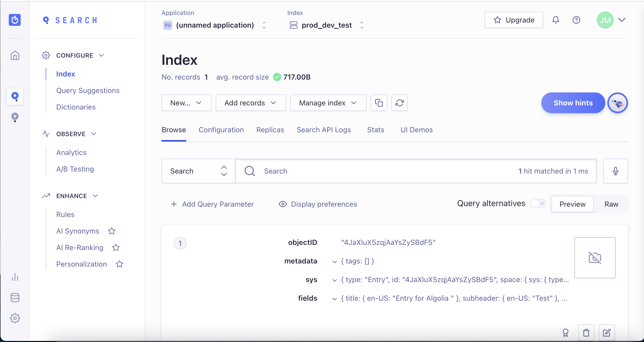
Task: Activate voice search microphone icon
Action: tap(616, 171)
